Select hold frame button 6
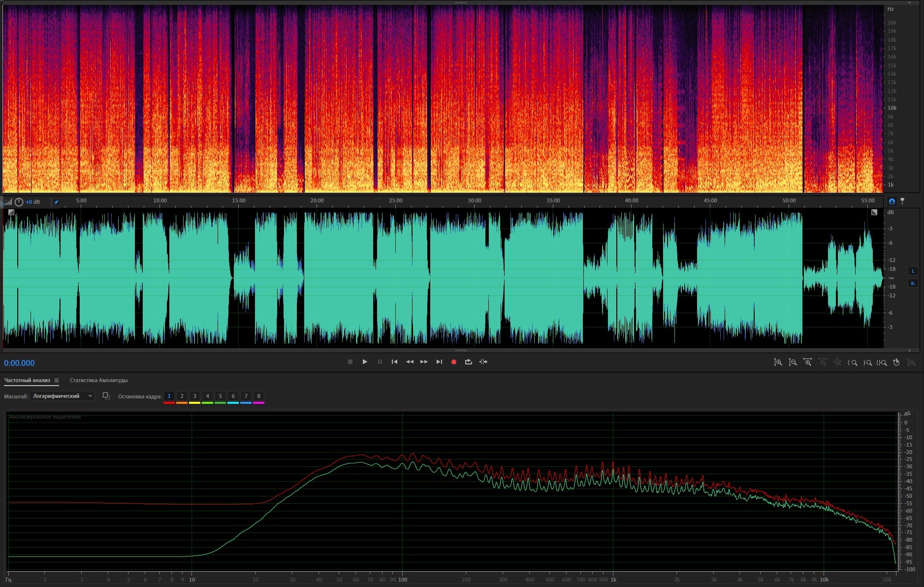The width and height of the screenshot is (924, 587). (x=233, y=396)
